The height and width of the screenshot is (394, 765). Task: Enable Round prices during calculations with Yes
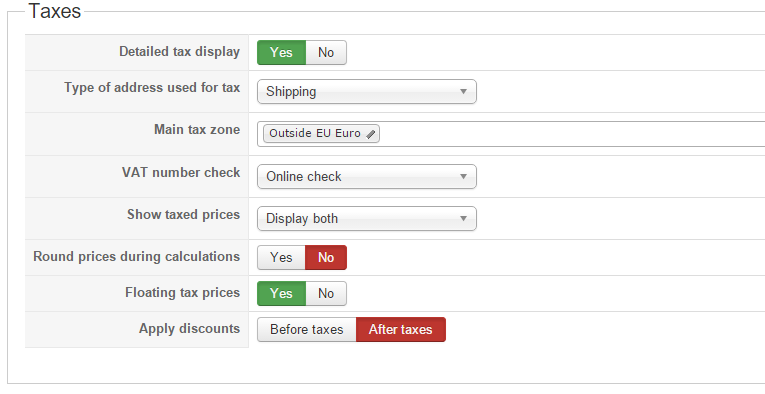pyautogui.click(x=282, y=257)
